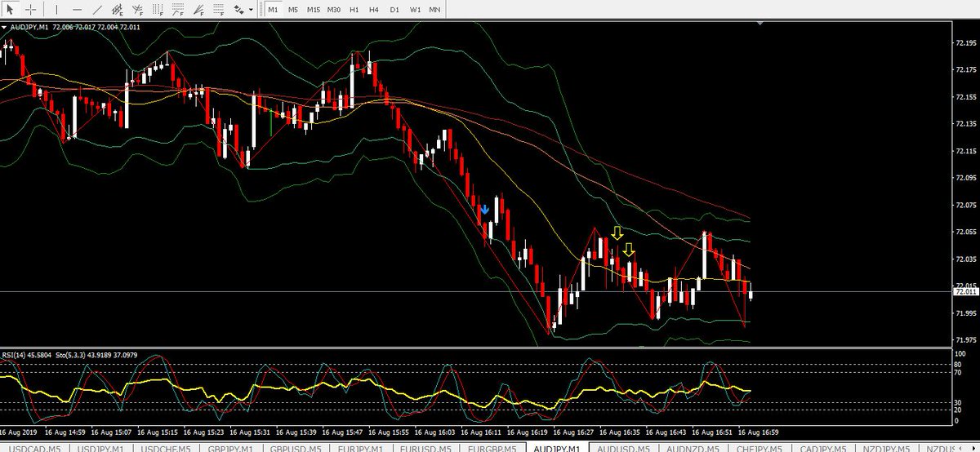Click the AUDJPY,M1 chart title expander triangle
This screenshot has height=452, width=980.
[x=4, y=27]
